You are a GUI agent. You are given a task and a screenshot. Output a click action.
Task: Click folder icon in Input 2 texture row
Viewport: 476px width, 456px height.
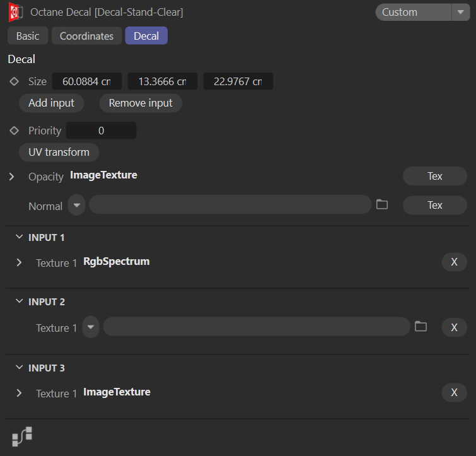[421, 327]
